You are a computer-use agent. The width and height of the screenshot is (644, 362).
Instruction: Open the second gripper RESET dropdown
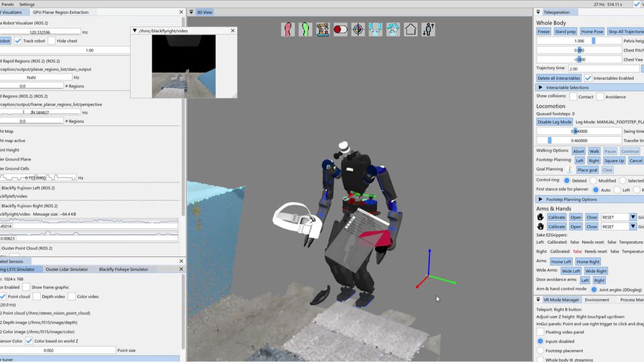point(633,227)
